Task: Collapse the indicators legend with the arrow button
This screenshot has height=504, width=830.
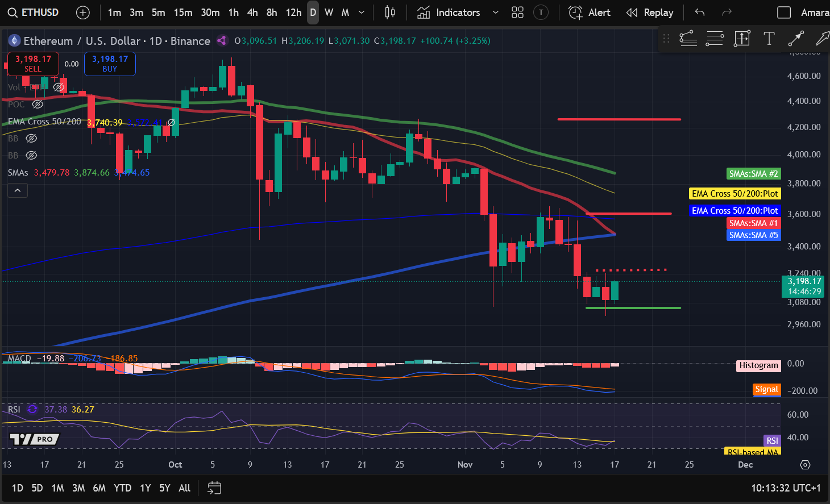Action: [x=18, y=190]
